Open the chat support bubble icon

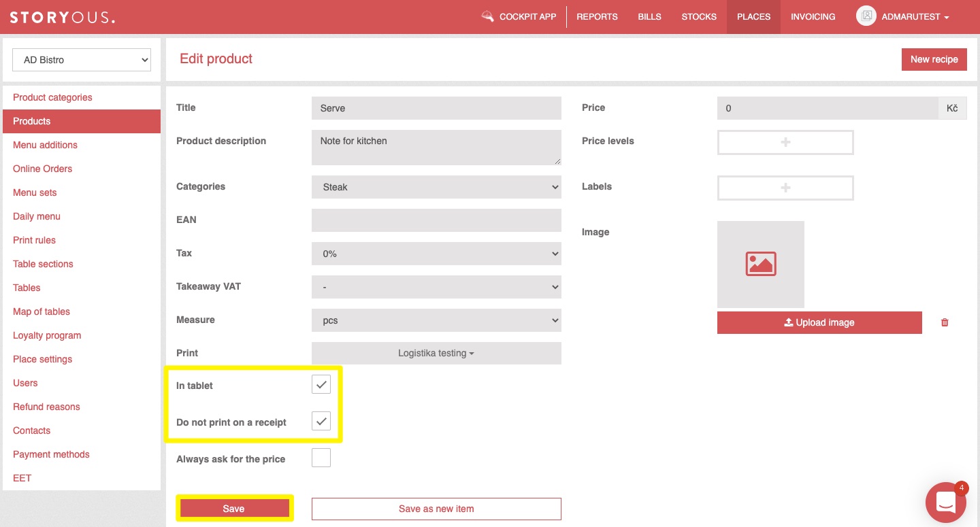click(946, 503)
